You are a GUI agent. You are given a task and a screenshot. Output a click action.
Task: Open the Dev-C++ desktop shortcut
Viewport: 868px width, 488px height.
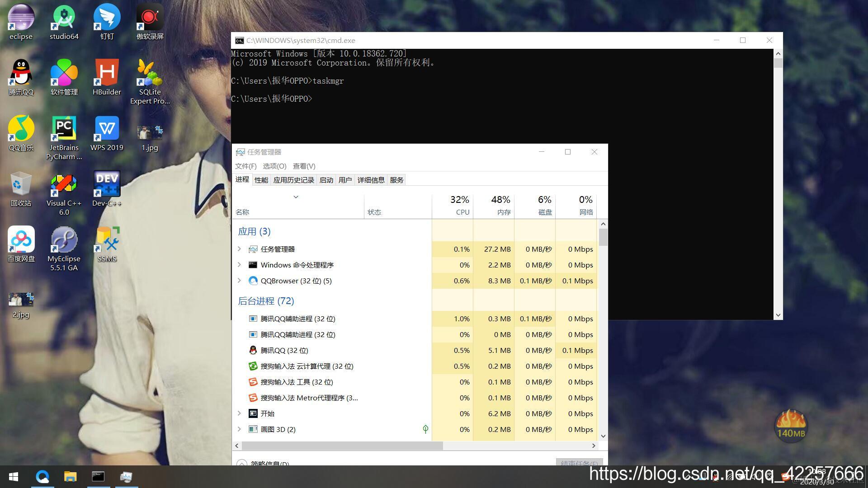(x=107, y=184)
